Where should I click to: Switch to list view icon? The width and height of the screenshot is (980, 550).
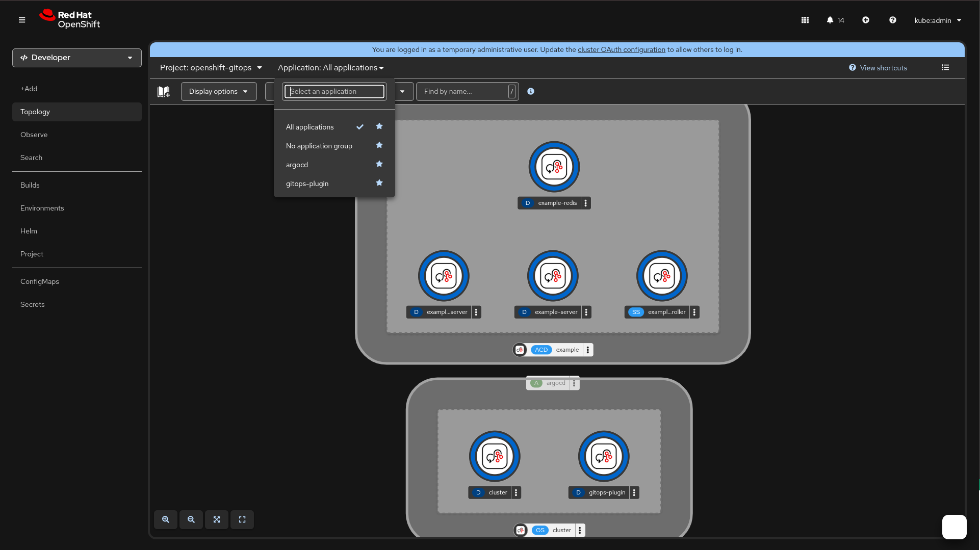click(x=945, y=67)
